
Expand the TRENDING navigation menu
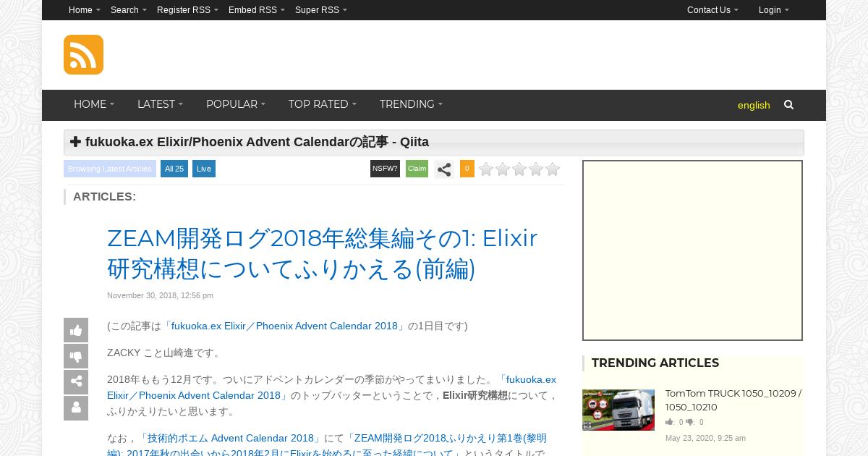(x=411, y=105)
